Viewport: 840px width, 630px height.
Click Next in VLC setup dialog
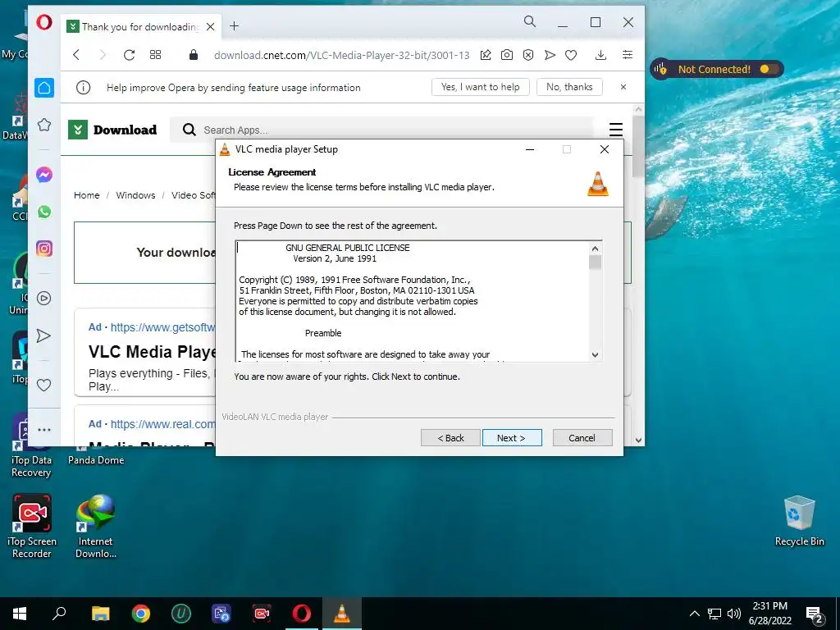click(x=512, y=438)
